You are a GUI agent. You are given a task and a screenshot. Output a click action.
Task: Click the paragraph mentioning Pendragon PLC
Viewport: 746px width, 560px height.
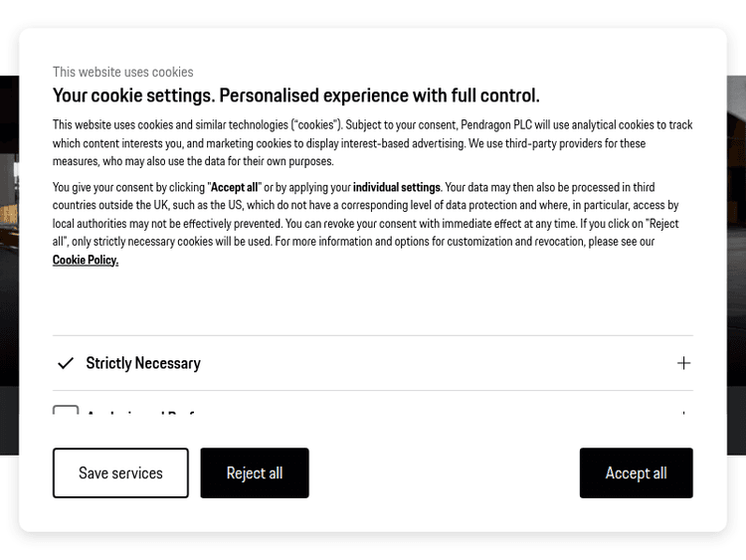pyautogui.click(x=372, y=143)
